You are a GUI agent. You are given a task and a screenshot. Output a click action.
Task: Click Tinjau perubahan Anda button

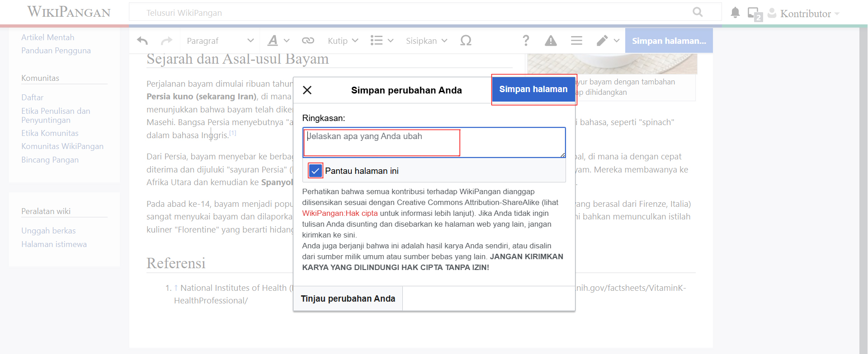[348, 298]
